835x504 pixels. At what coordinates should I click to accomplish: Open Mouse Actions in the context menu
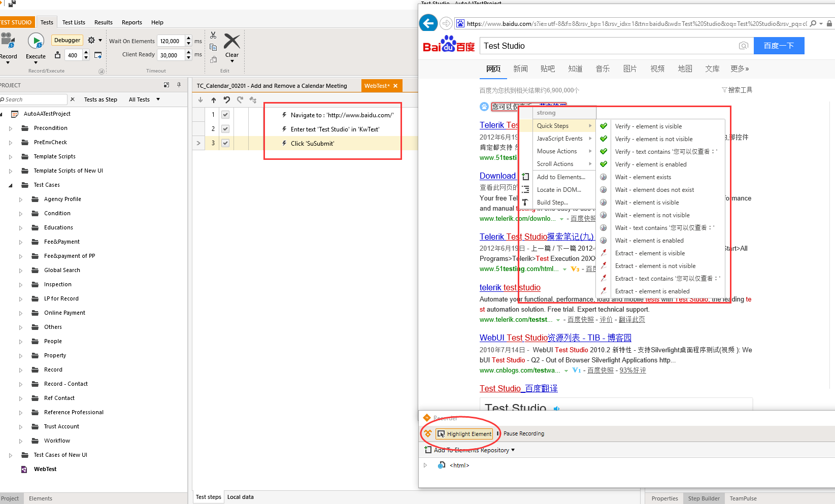point(563,151)
